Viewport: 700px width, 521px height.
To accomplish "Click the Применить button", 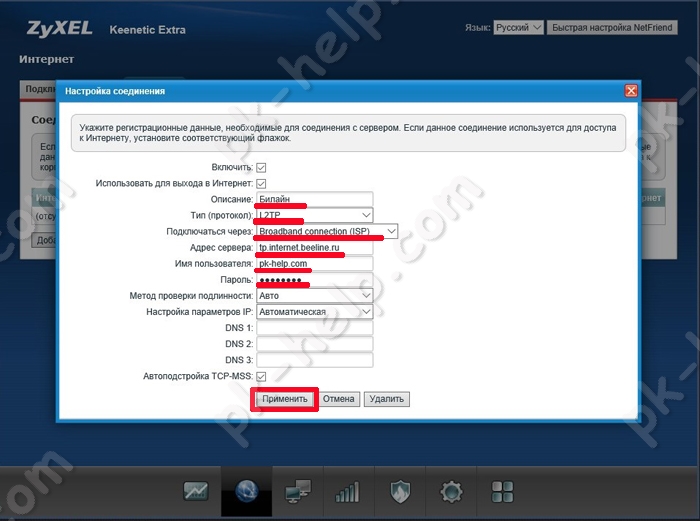I will (x=285, y=399).
